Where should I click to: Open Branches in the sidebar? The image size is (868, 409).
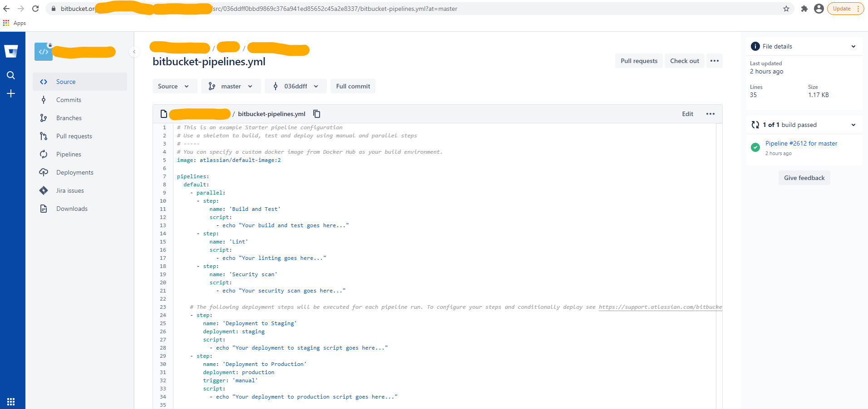(x=80, y=118)
